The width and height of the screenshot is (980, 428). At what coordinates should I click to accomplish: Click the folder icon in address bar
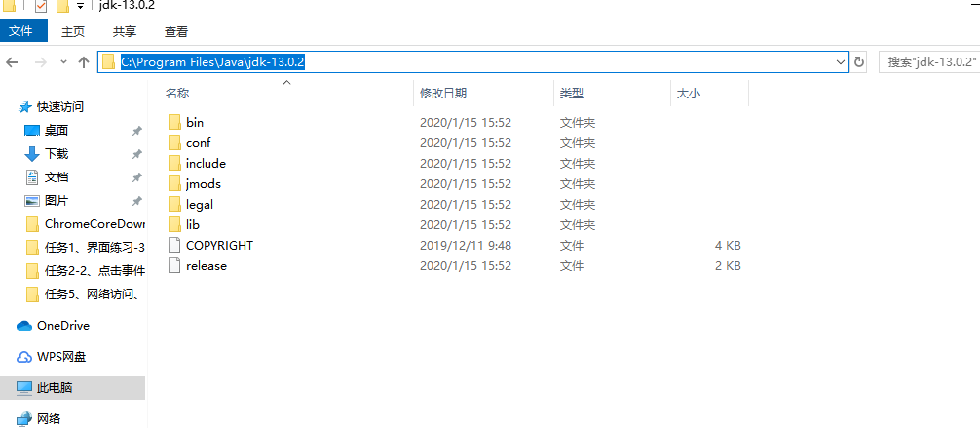click(109, 62)
